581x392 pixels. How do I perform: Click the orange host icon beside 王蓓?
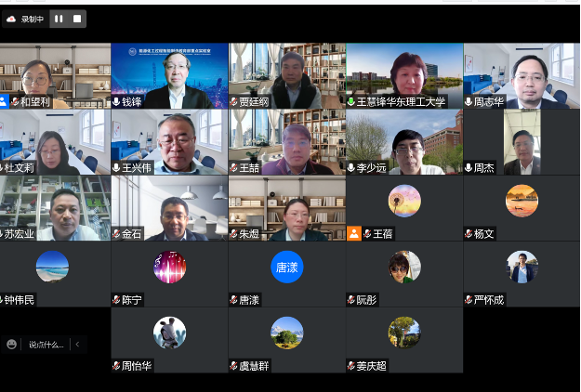click(354, 233)
